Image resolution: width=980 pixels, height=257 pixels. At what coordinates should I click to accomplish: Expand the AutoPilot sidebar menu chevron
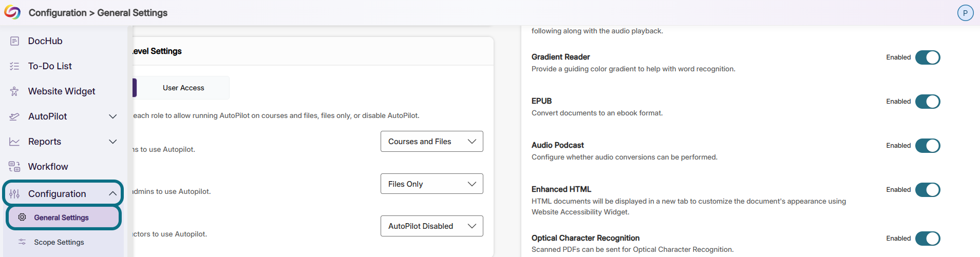click(113, 116)
